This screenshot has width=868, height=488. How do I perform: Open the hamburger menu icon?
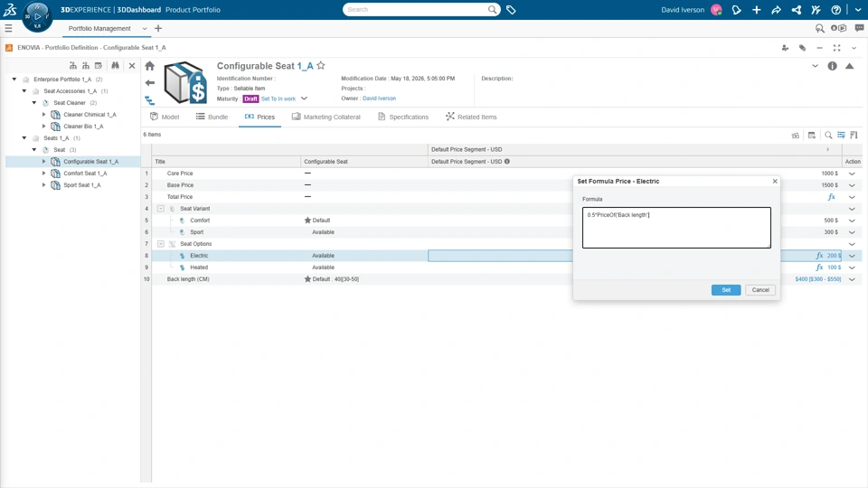[x=8, y=28]
